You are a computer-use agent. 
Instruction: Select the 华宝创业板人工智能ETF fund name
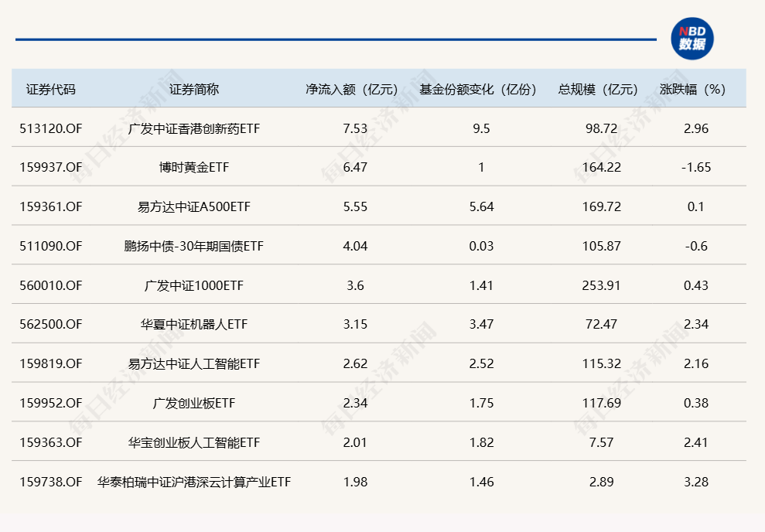[194, 442]
